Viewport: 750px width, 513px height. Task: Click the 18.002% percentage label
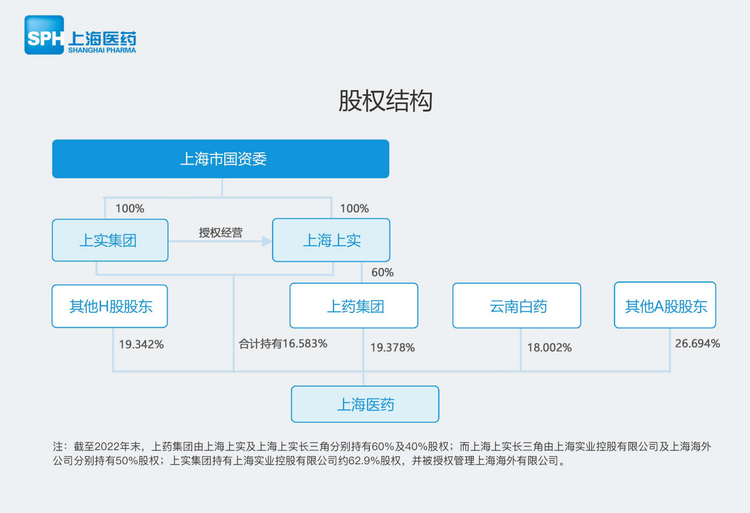click(x=549, y=348)
